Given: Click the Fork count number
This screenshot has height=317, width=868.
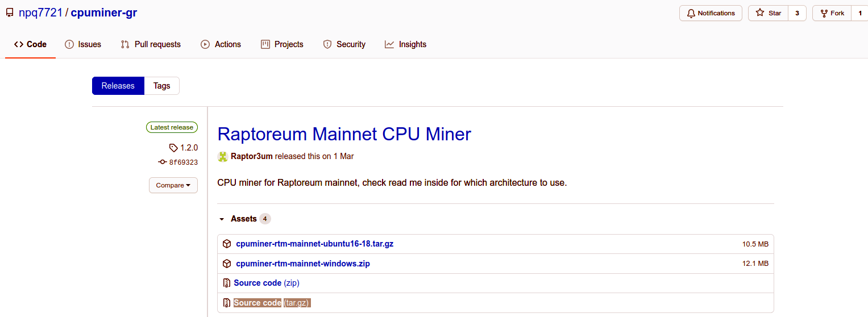Looking at the screenshot, I should click(859, 13).
